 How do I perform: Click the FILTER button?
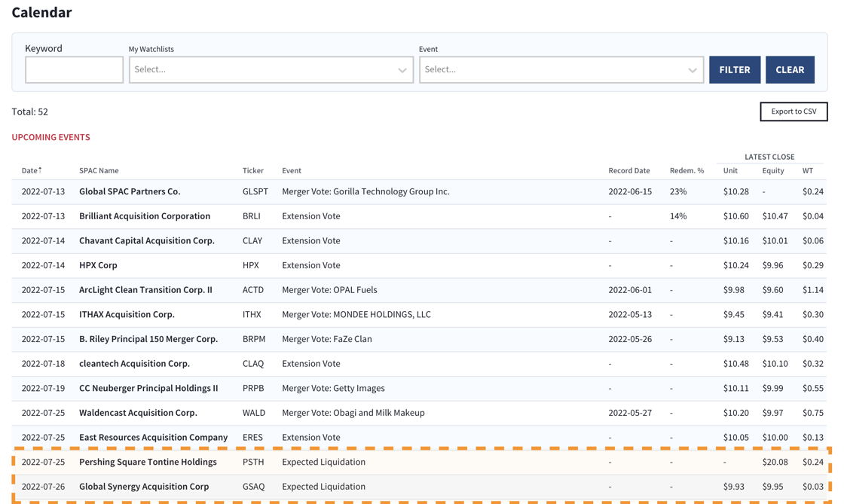[x=734, y=69]
